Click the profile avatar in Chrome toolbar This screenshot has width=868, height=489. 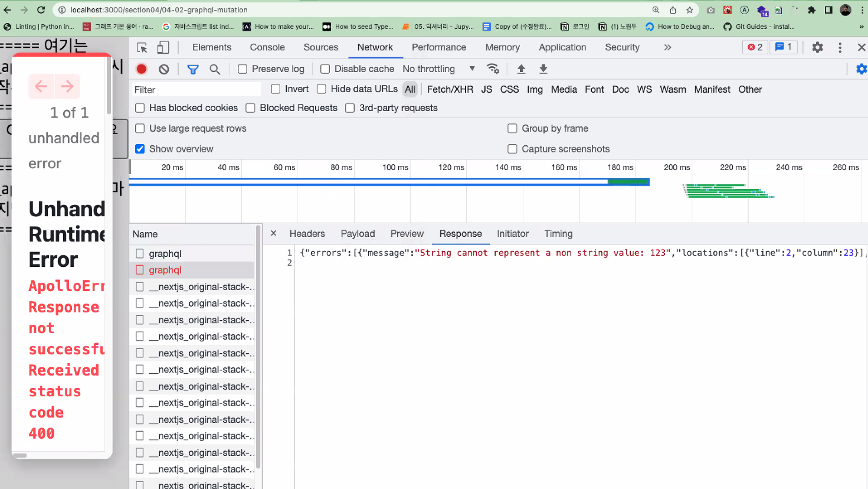[x=846, y=10]
